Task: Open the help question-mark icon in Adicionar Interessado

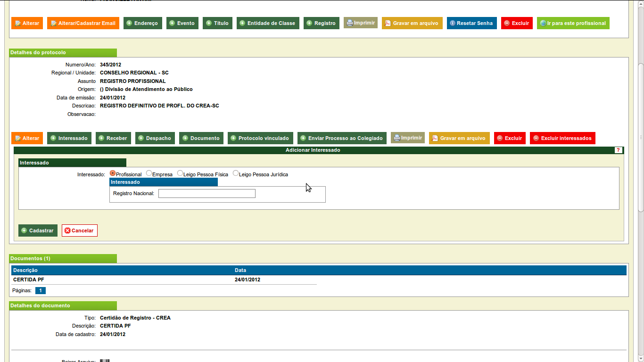Action: coord(619,150)
